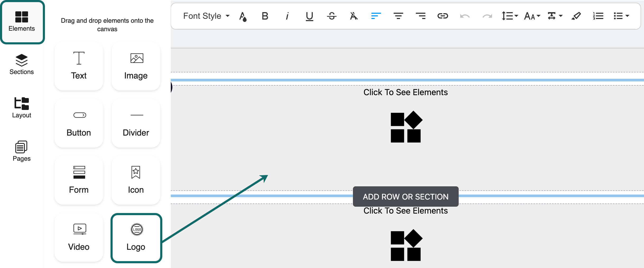
Task: Toggle italic text formatting
Action: pos(287,16)
